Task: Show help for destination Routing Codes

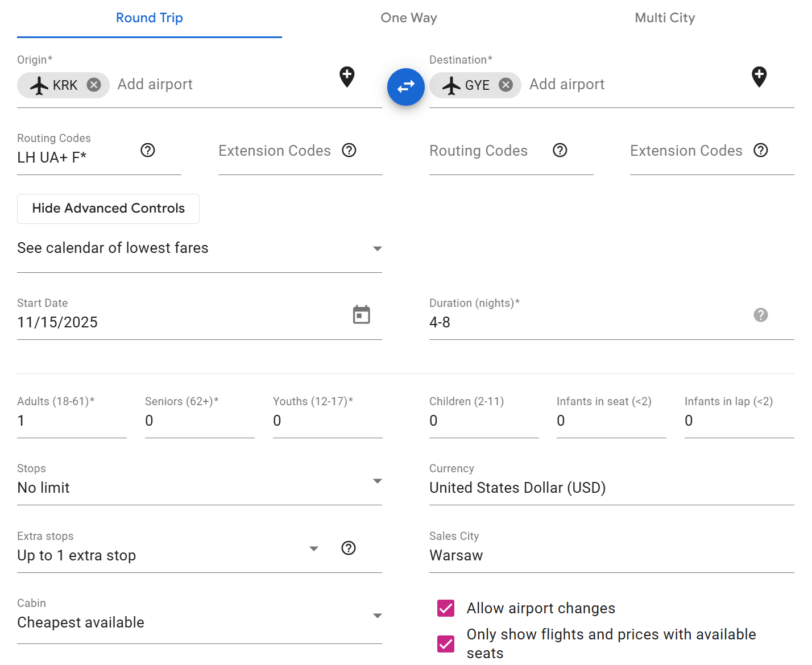Action: (560, 150)
